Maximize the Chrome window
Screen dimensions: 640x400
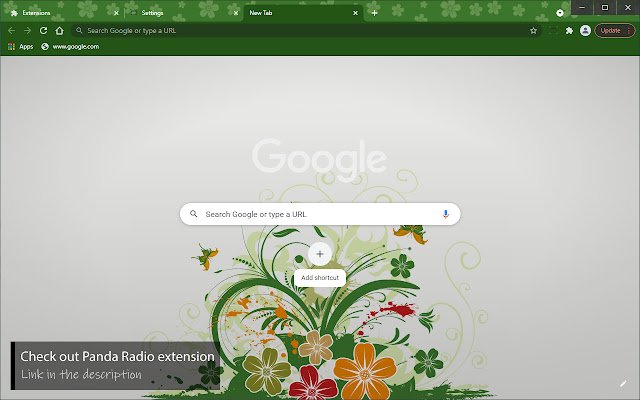pos(605,7)
